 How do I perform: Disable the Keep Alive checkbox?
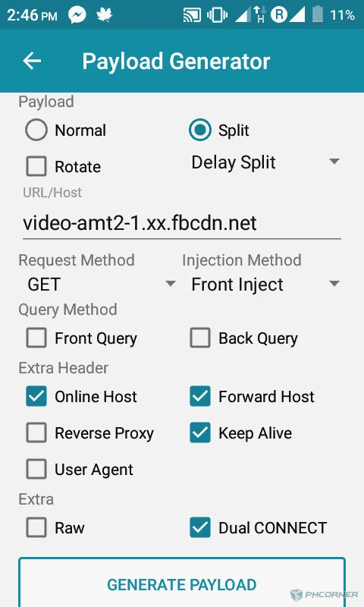[x=200, y=432]
